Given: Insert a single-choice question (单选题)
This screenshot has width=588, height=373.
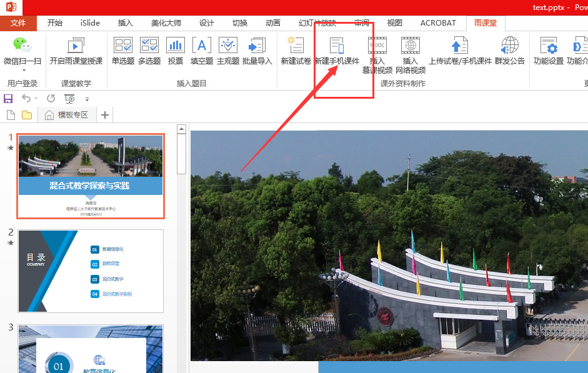Looking at the screenshot, I should click(123, 51).
